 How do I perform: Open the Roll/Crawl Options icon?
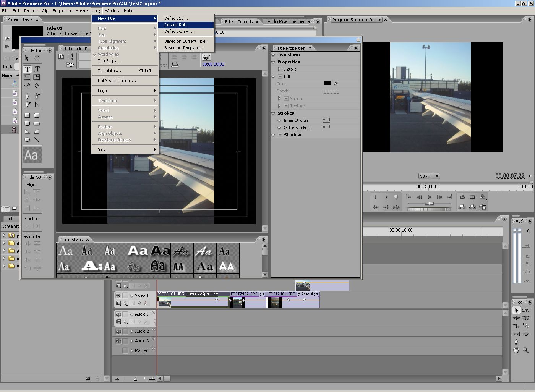pyautogui.click(x=70, y=57)
